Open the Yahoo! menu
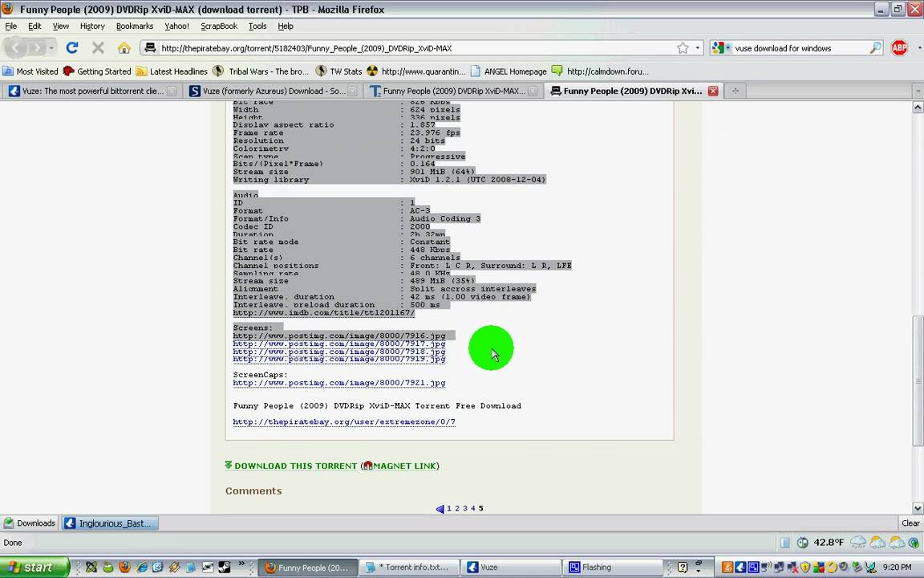 [176, 26]
